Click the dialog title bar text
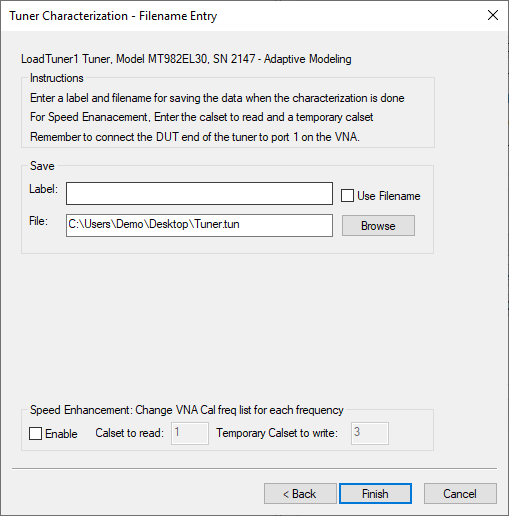Image resolution: width=509 pixels, height=516 pixels. coord(113,16)
